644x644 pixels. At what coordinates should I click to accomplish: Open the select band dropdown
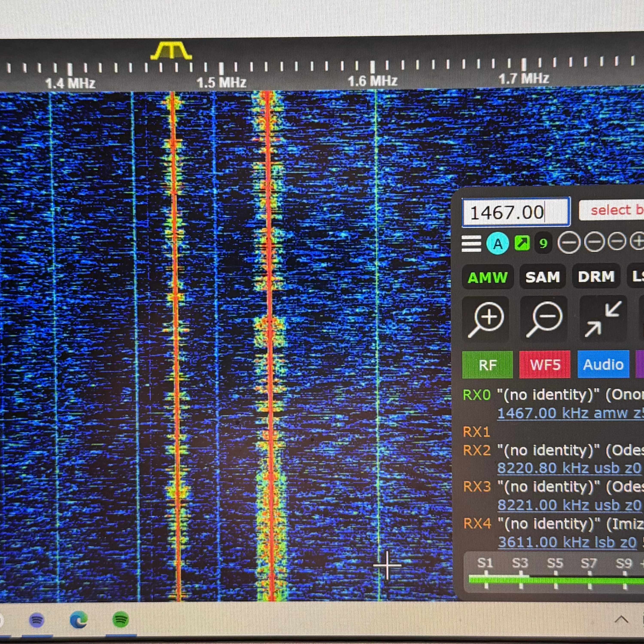point(611,210)
